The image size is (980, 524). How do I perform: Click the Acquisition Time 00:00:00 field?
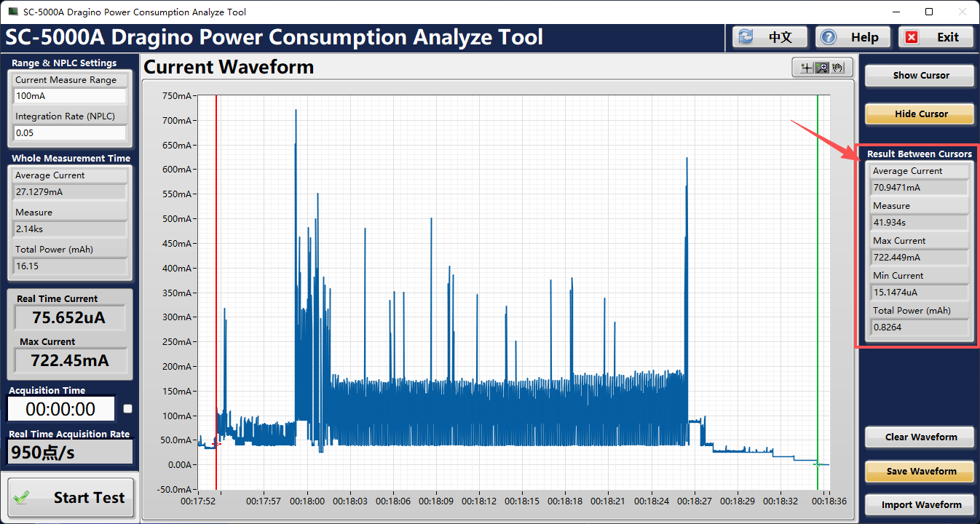click(61, 408)
